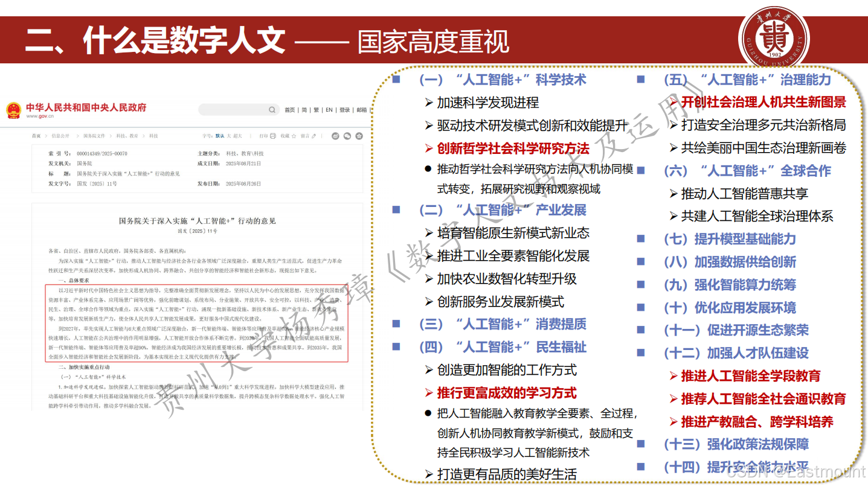Toggle 繁 traditional Chinese display

point(317,110)
